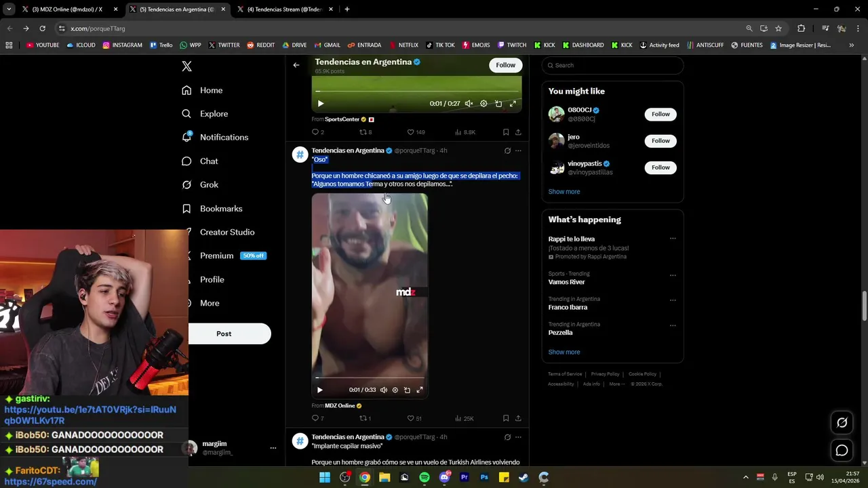The image size is (868, 488).
Task: Open video settings gear on 0:33 video
Action: point(395,390)
